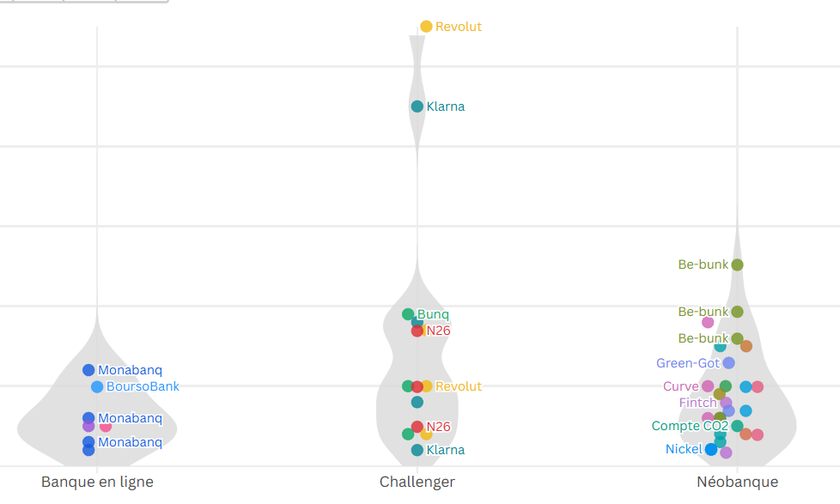840x504 pixels.
Task: Select the light blue BoursoBank data point
Action: (x=97, y=386)
